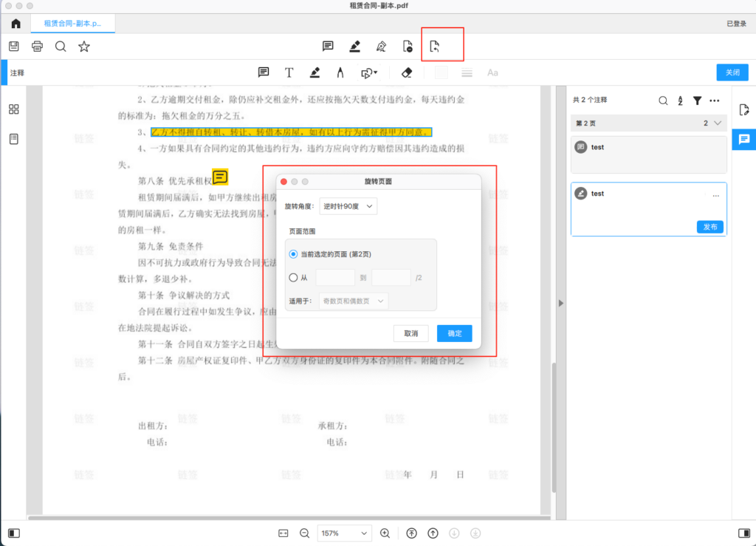Select the Eraser tool in annotation bar

(x=406, y=72)
